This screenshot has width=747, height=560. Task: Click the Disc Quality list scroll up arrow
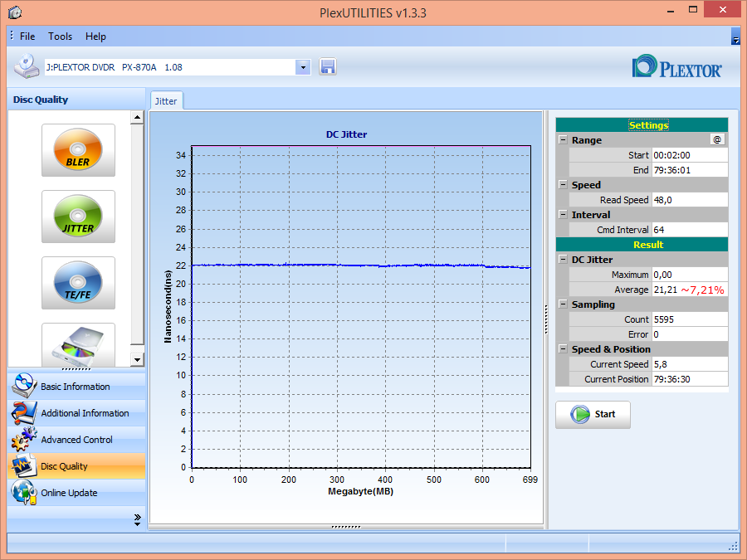pos(137,117)
